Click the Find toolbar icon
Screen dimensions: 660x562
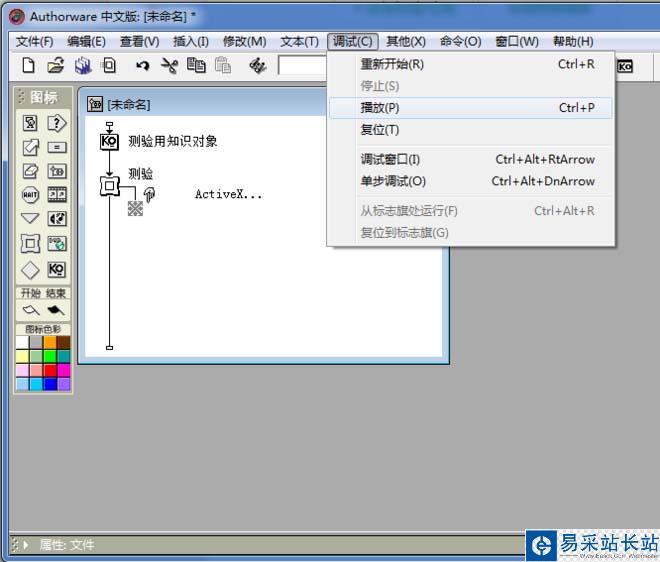coord(258,66)
